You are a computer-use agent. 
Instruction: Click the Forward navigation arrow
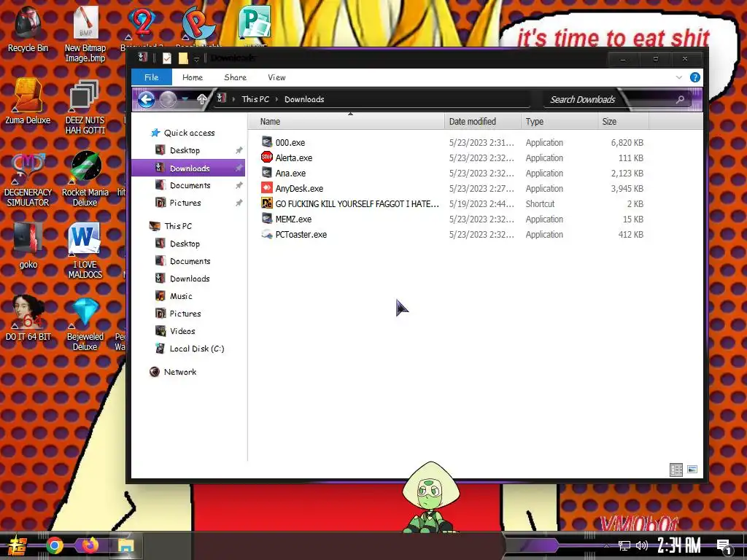tap(168, 99)
